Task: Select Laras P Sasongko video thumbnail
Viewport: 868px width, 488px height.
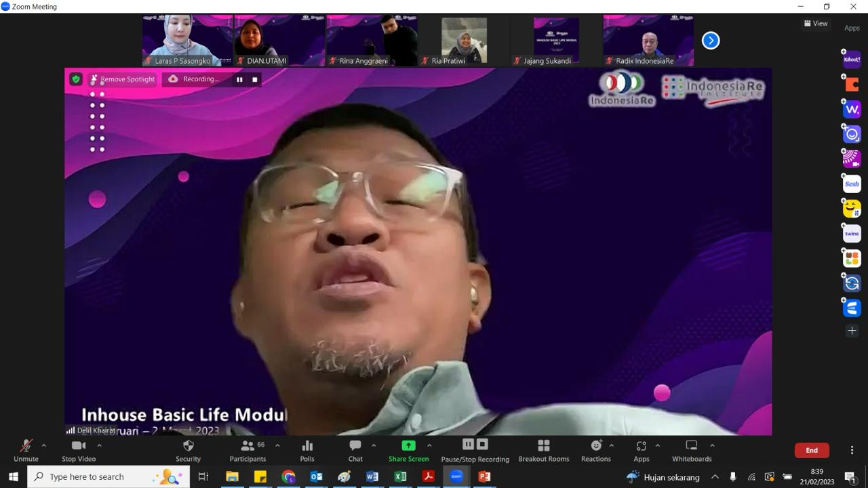Action: (187, 41)
